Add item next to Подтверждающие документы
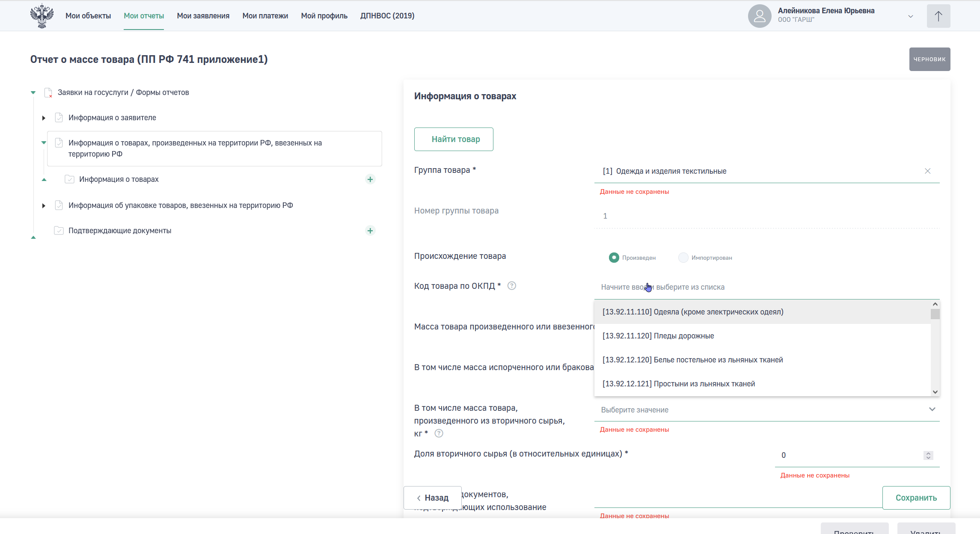The image size is (980, 534). pos(370,231)
